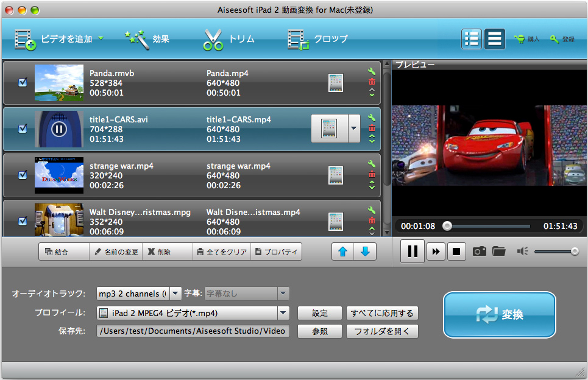Screen dimensions: 588x380
Task: Click the 結合 (merge) button
Action: (64, 252)
